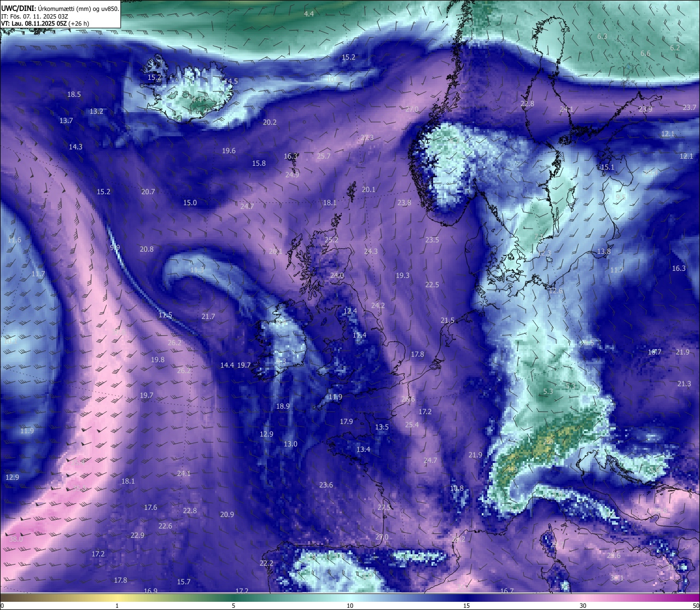Click the 25.4 value on the map

coord(412,425)
